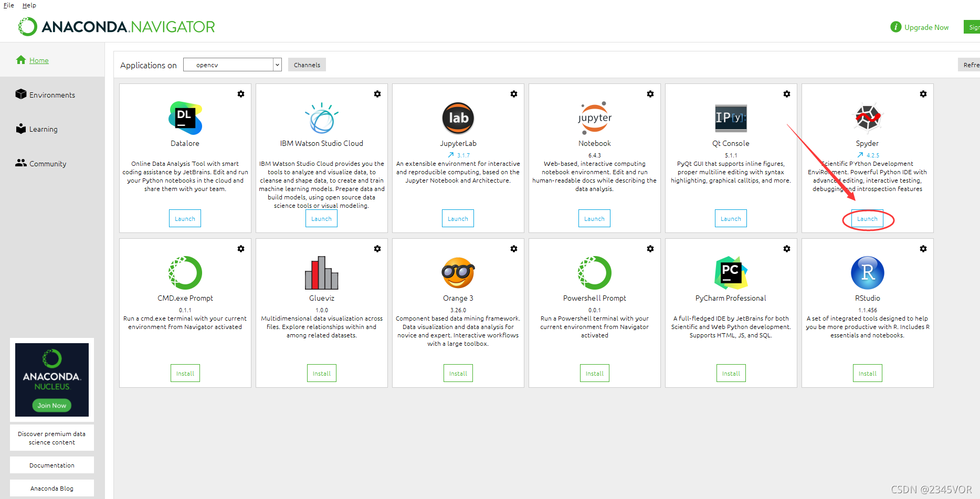The width and height of the screenshot is (980, 499).
Task: Open IBM Watson Studio Cloud settings gear
Action: tap(377, 94)
